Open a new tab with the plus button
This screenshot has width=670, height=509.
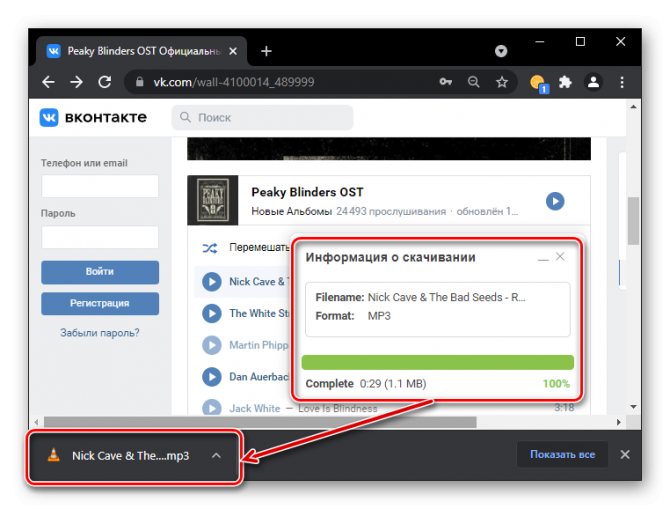[266, 51]
